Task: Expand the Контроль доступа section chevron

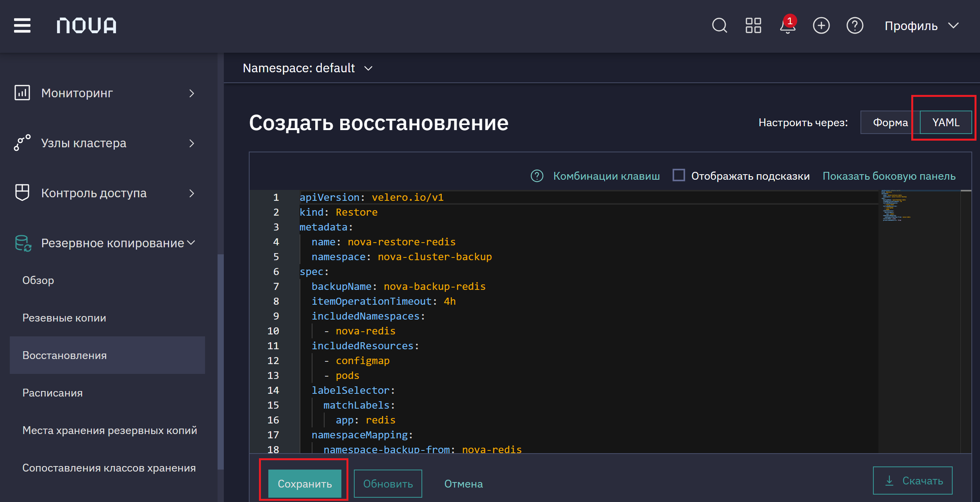Action: 191,193
